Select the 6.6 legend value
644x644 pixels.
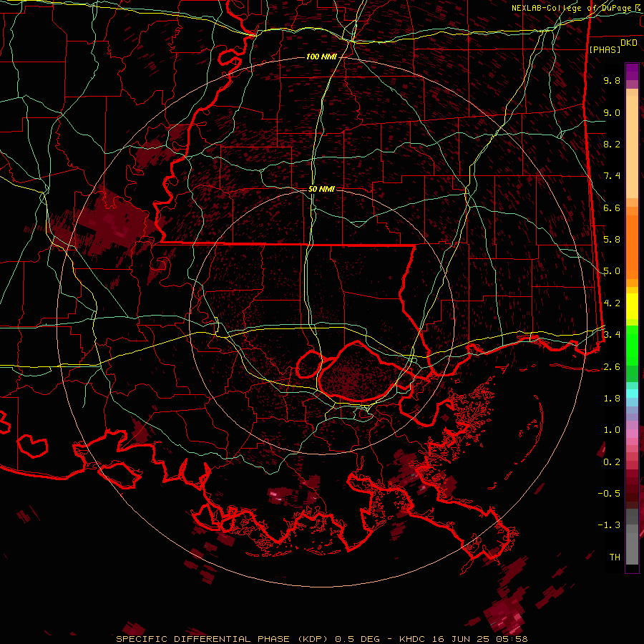(612, 208)
